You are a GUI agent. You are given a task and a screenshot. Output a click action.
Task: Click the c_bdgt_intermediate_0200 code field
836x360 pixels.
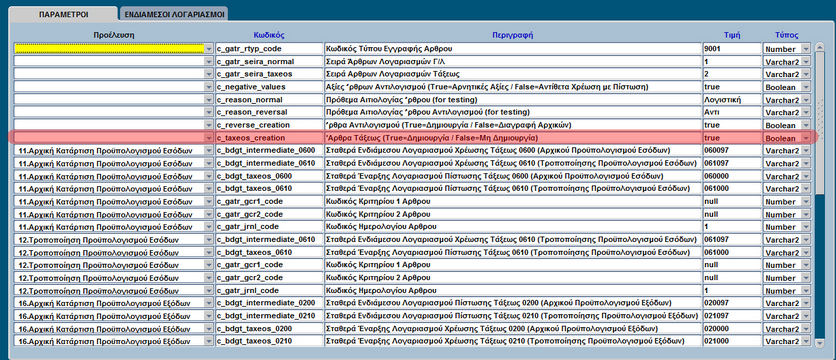point(269,303)
